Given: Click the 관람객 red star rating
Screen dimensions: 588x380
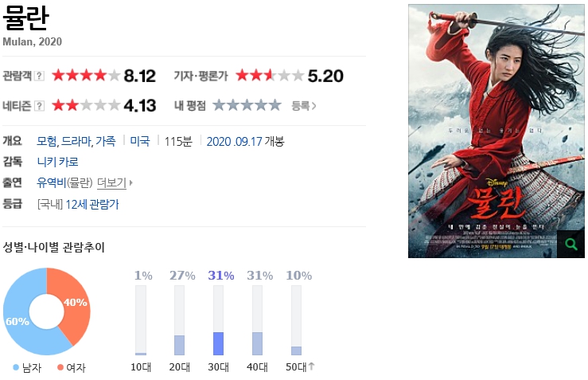Looking at the screenshot, I should pyautogui.click(x=86, y=76).
